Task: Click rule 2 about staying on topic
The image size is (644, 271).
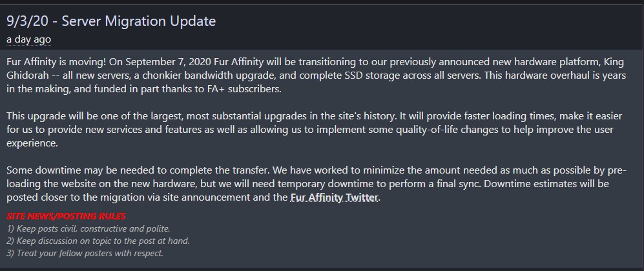Action: [x=98, y=241]
